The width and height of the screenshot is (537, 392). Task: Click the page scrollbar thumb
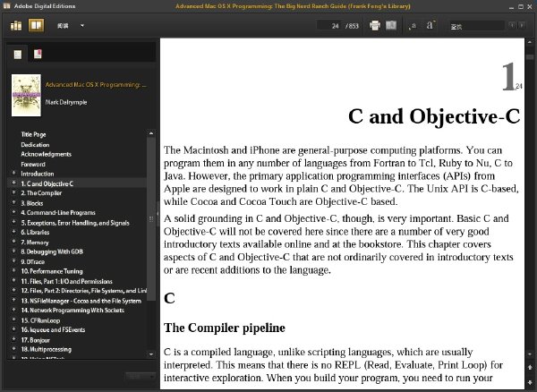[530, 57]
